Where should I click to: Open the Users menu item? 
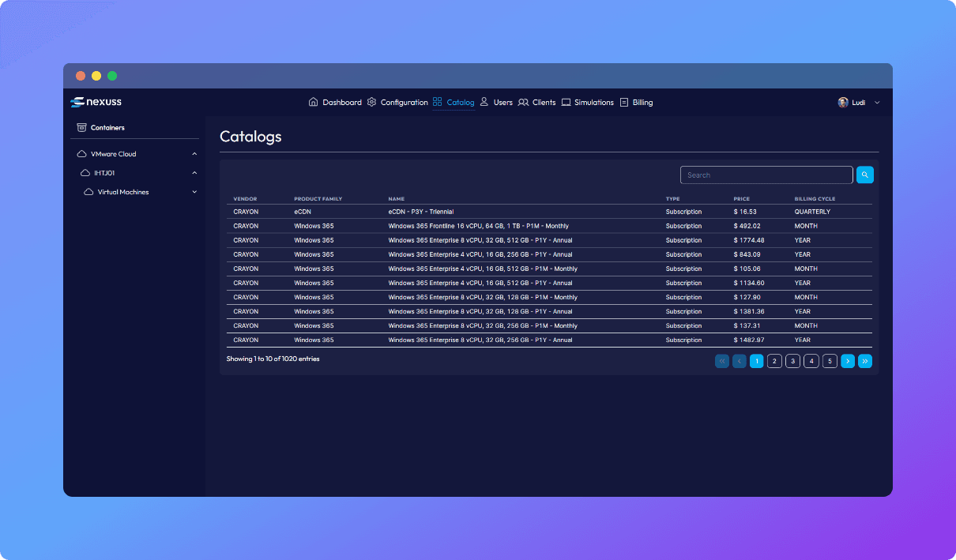502,102
